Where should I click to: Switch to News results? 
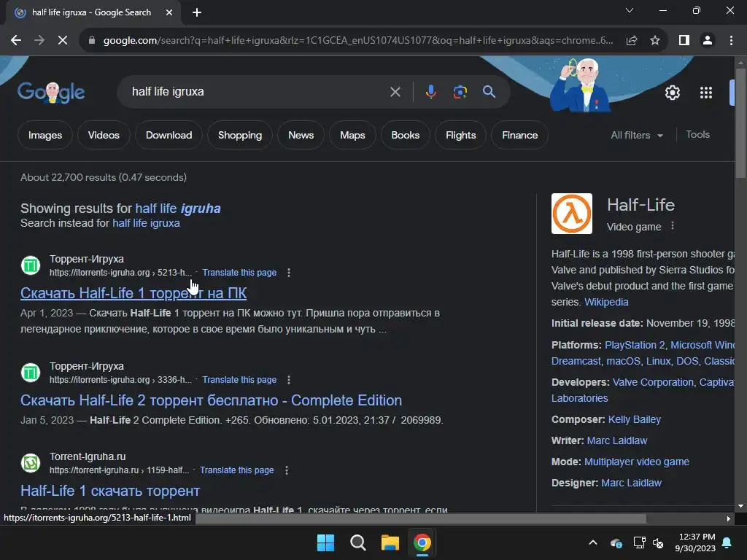301,135
